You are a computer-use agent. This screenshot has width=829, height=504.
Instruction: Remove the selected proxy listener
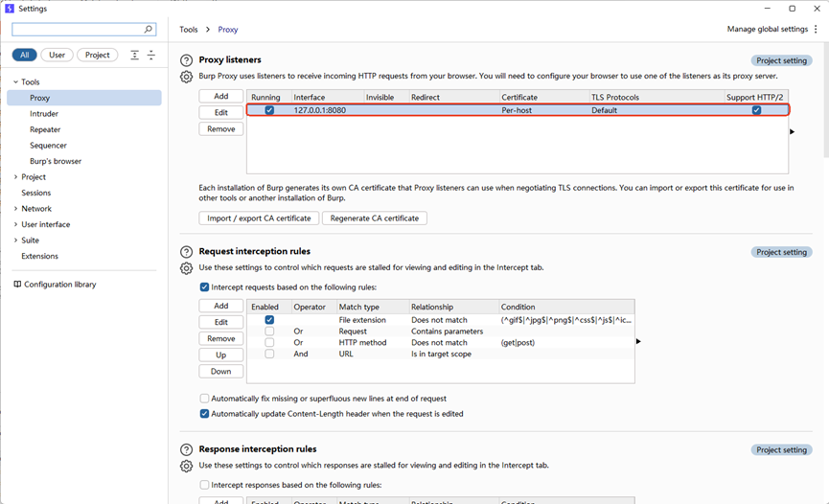click(x=221, y=128)
